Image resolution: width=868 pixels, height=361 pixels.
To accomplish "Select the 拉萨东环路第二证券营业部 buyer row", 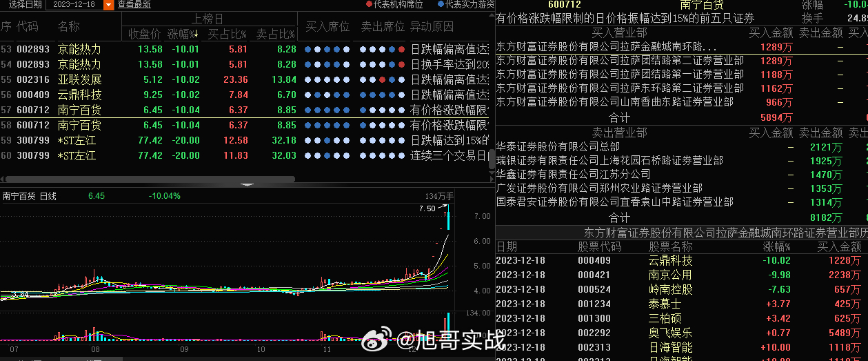I will point(681,88).
